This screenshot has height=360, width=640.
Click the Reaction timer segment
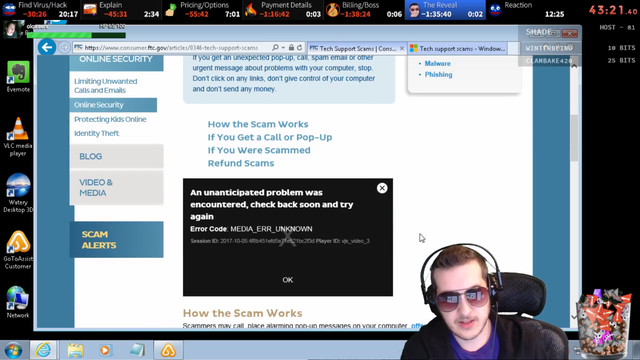[527, 10]
